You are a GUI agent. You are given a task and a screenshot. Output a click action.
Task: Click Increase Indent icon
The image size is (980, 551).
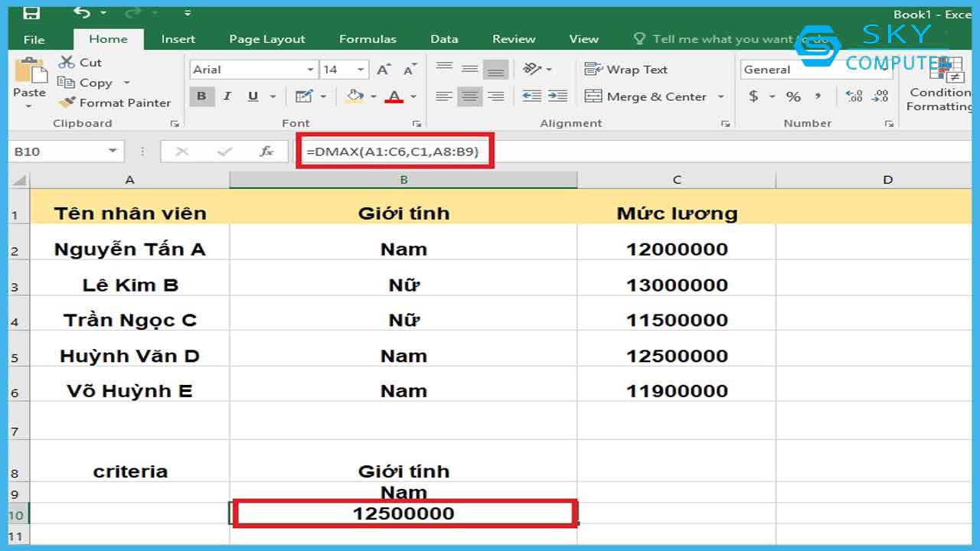click(x=557, y=96)
